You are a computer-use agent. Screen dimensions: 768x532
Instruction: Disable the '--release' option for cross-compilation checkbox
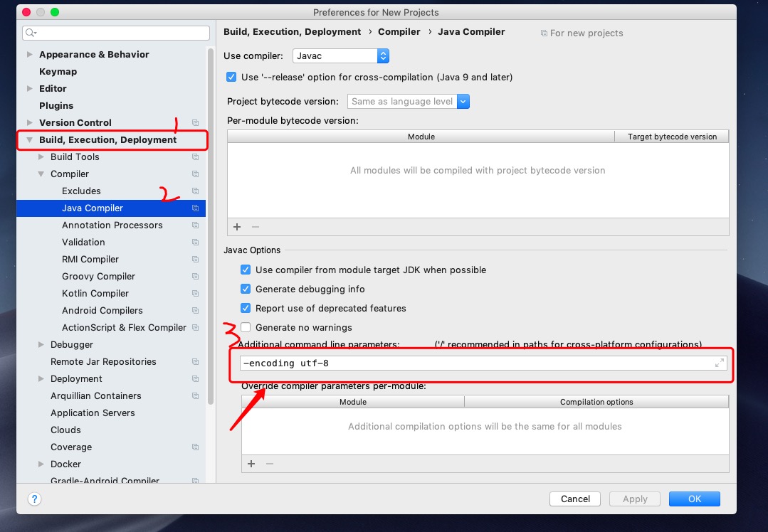point(231,77)
